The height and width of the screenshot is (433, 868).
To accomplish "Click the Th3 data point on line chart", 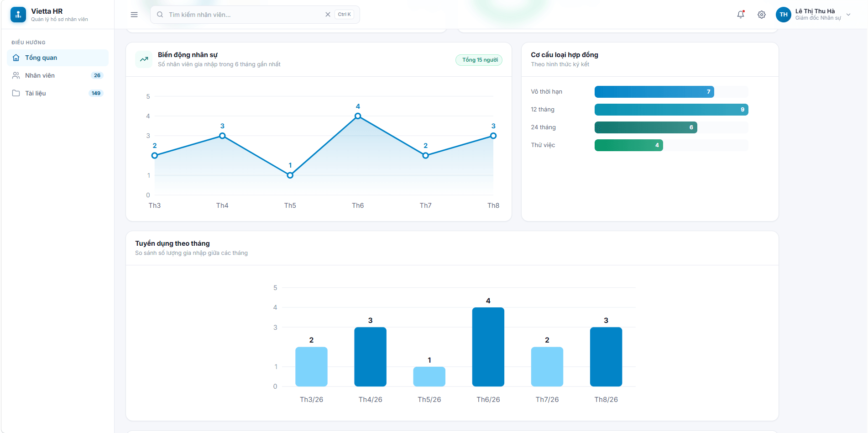I will 155,156.
